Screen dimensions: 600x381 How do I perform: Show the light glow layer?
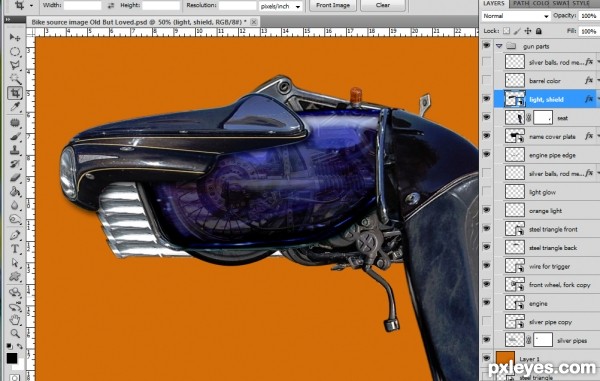click(486, 192)
